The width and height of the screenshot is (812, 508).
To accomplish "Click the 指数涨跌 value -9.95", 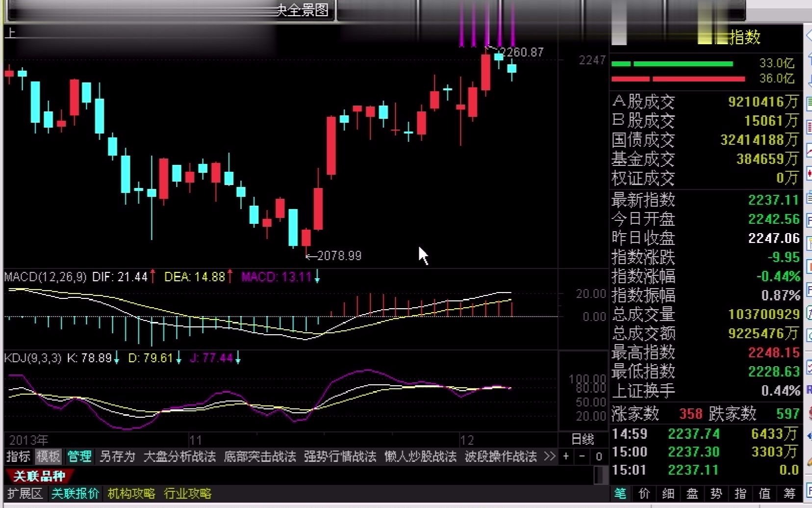I will coord(784,257).
